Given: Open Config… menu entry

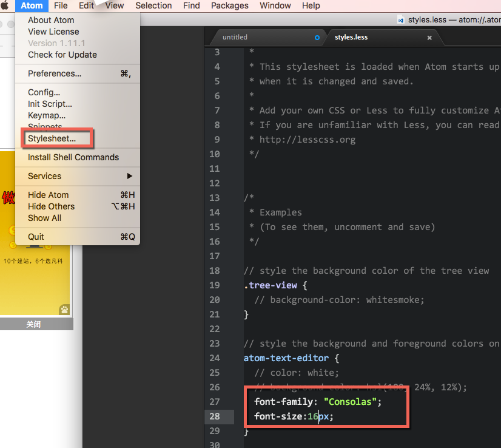Looking at the screenshot, I should 78,92.
